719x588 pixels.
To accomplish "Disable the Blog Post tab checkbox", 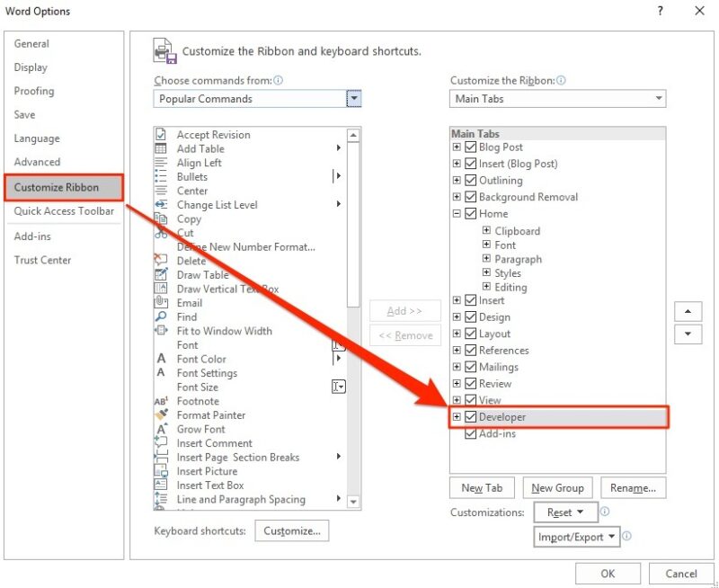I will point(471,147).
